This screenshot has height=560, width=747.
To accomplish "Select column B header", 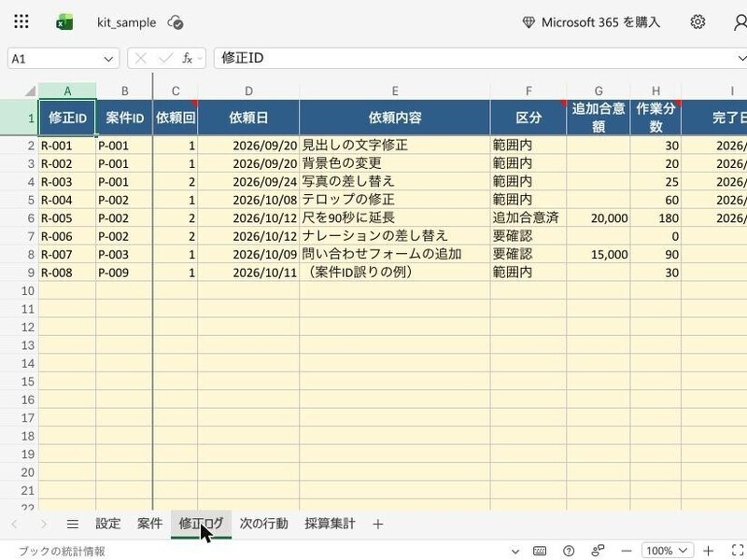I will tap(124, 91).
